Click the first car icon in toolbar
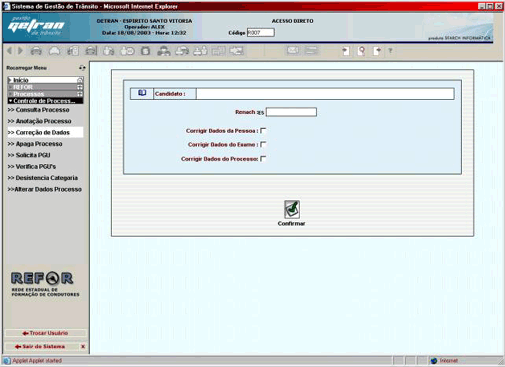 36,51
